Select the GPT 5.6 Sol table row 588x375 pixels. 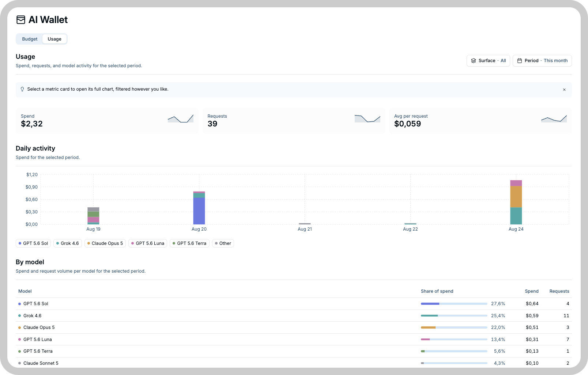tap(294, 304)
